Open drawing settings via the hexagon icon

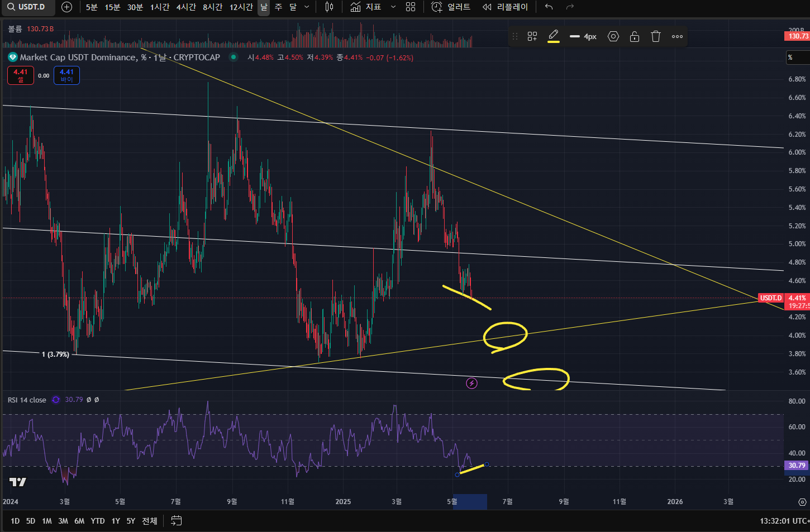[x=613, y=36]
